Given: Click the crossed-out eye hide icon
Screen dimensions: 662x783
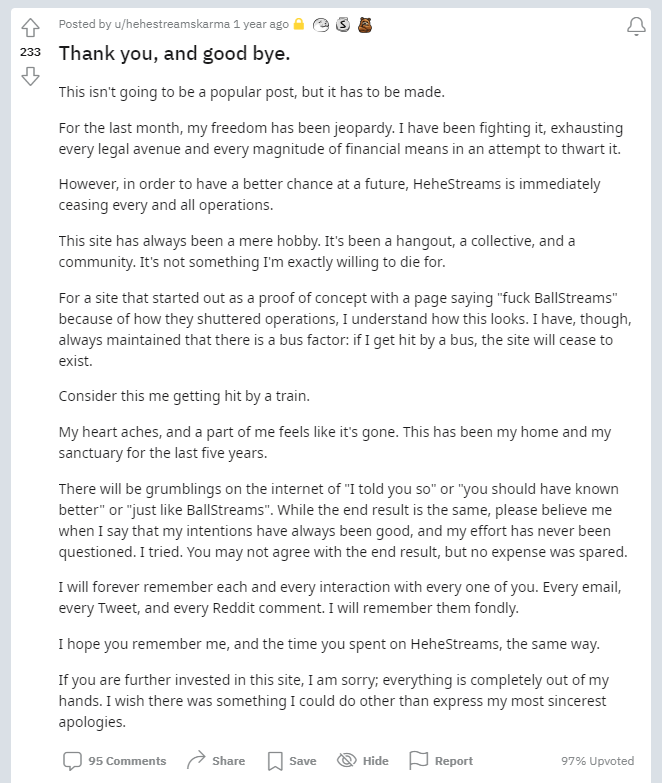Looking at the screenshot, I should 346,760.
